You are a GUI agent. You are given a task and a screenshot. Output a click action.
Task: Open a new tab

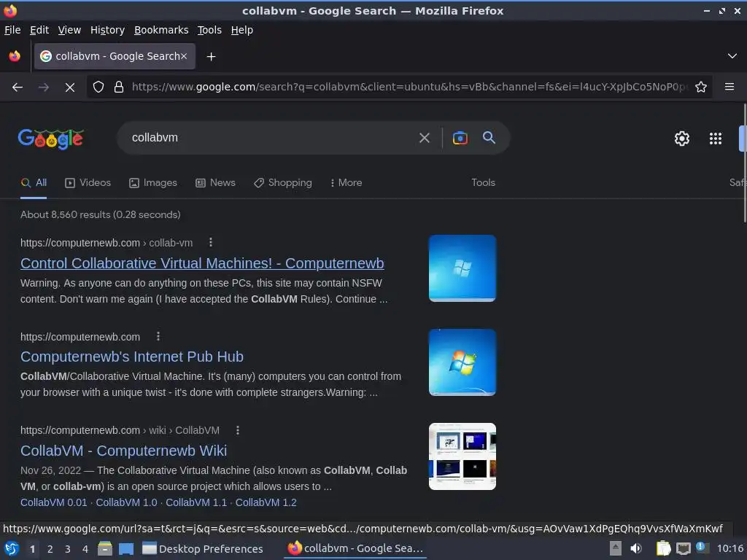[211, 57]
